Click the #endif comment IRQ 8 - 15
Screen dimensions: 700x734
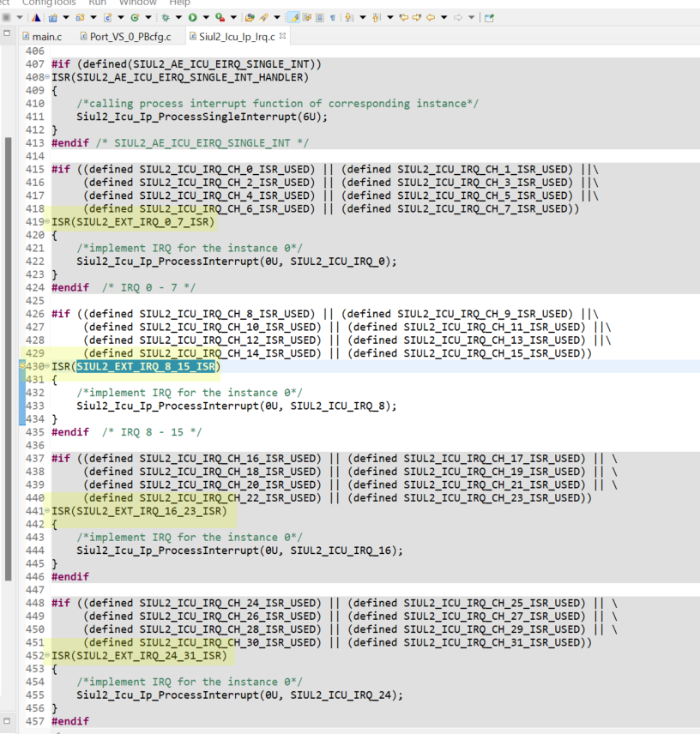coord(152,432)
